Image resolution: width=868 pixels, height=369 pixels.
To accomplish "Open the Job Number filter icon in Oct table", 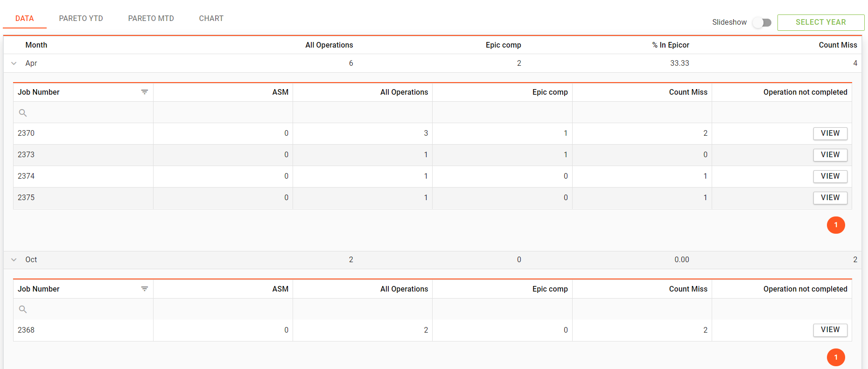I will coord(145,289).
